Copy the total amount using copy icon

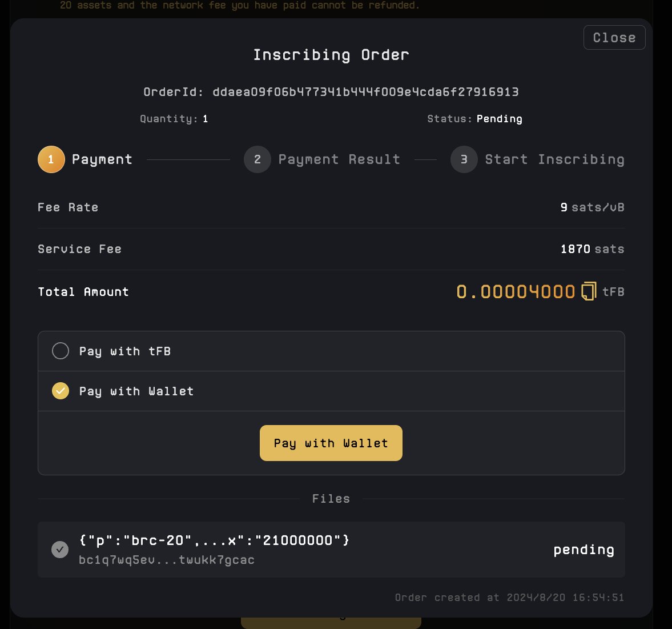589,291
